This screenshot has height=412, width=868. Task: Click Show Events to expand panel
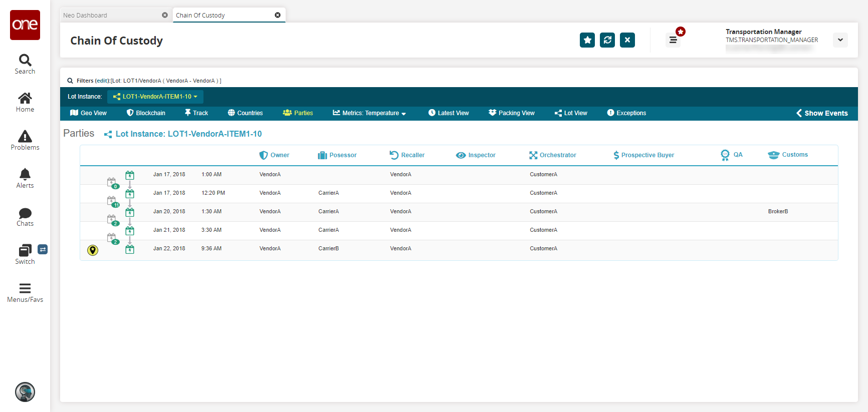pyautogui.click(x=822, y=113)
